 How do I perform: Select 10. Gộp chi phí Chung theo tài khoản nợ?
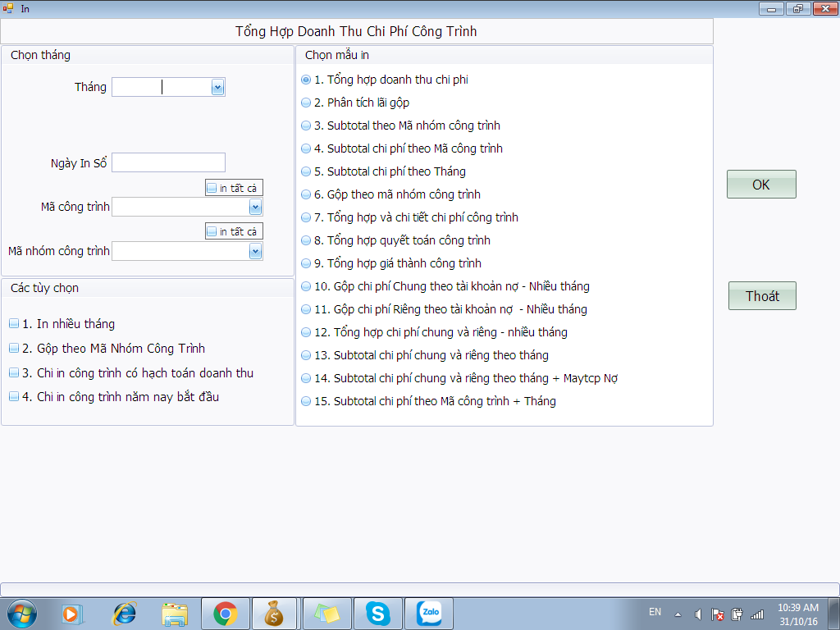tap(306, 287)
